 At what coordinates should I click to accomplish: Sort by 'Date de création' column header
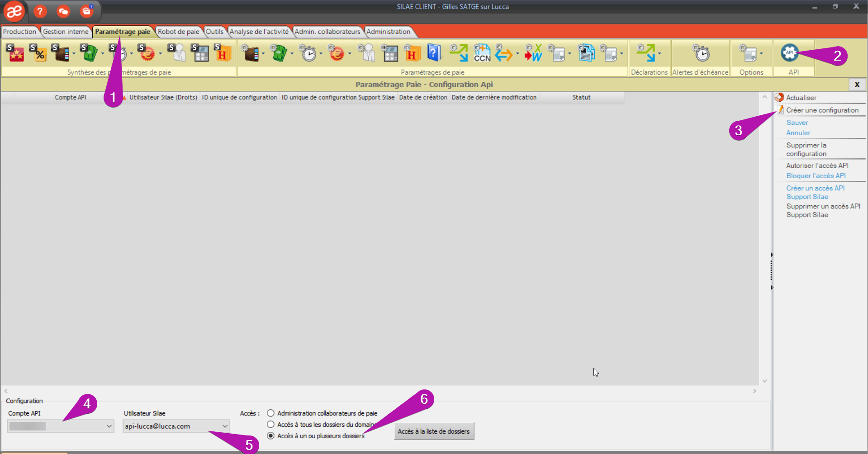point(423,97)
